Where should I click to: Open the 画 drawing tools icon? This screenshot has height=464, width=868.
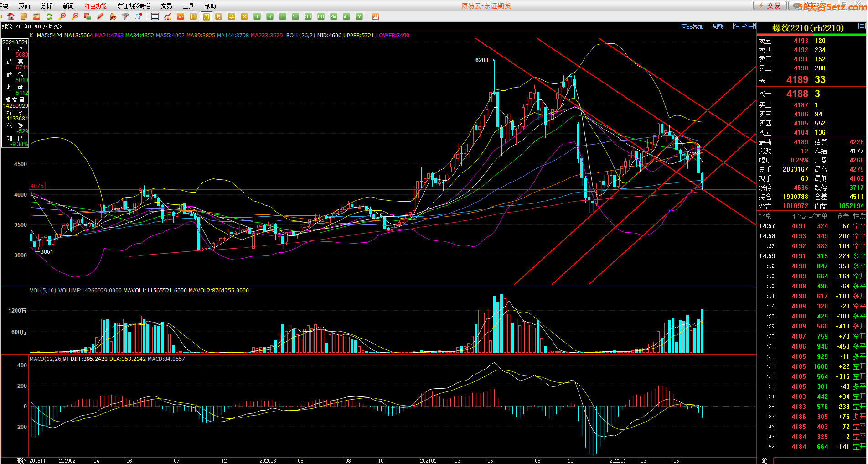tap(376, 16)
